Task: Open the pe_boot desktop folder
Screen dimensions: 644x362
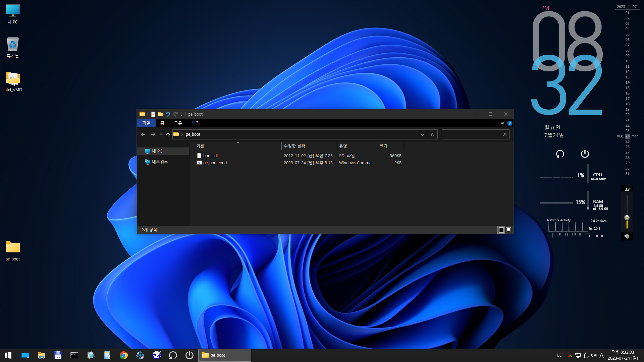Action: pyautogui.click(x=13, y=251)
